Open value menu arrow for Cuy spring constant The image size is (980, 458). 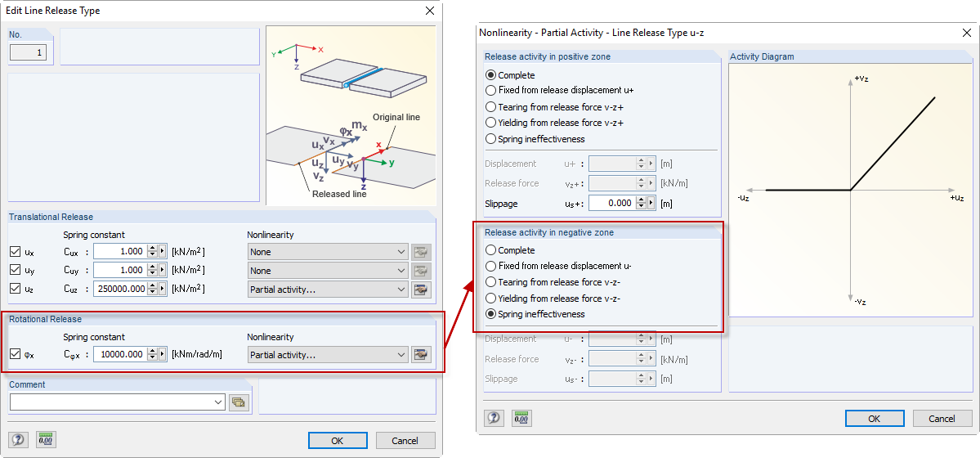[x=163, y=270]
